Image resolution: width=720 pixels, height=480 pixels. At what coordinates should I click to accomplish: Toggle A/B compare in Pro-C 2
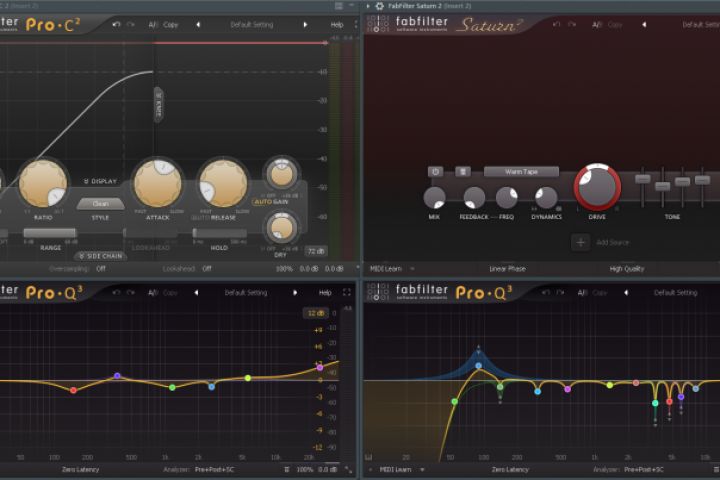click(152, 24)
